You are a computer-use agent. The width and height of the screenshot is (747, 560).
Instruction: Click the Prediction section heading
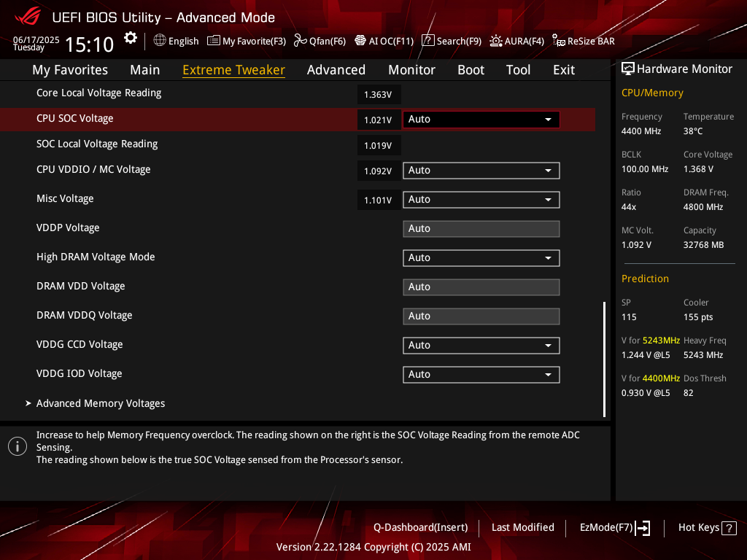[x=645, y=279]
